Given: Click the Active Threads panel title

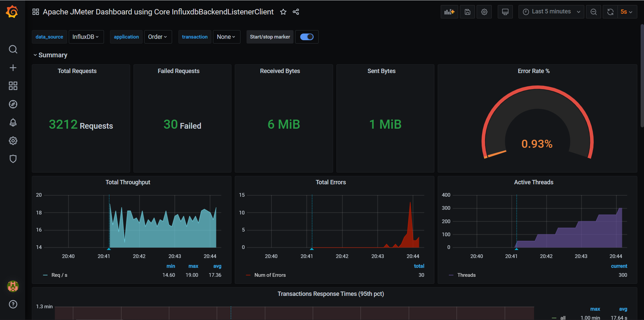Looking at the screenshot, I should tap(534, 182).
